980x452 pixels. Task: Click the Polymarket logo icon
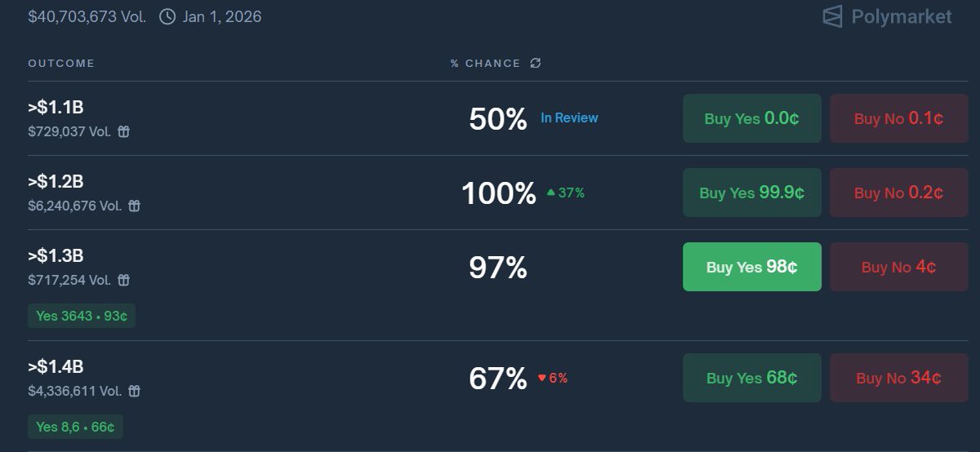(x=832, y=16)
